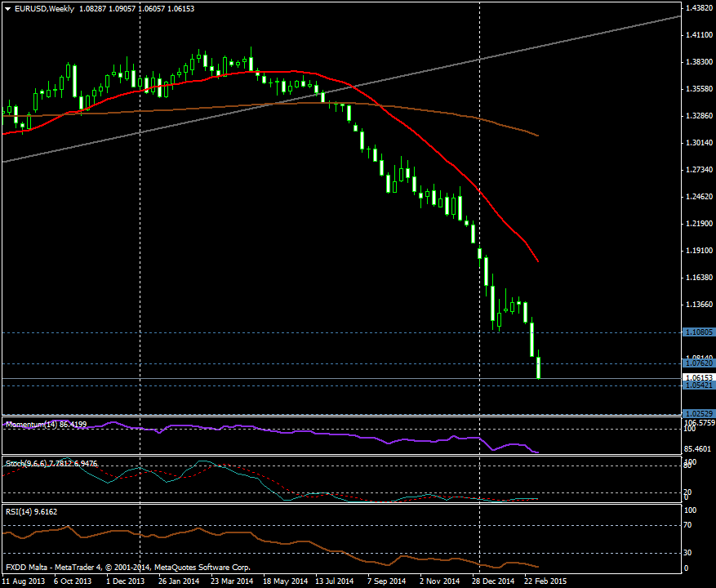Click the most recent weekly candle

coord(539,367)
